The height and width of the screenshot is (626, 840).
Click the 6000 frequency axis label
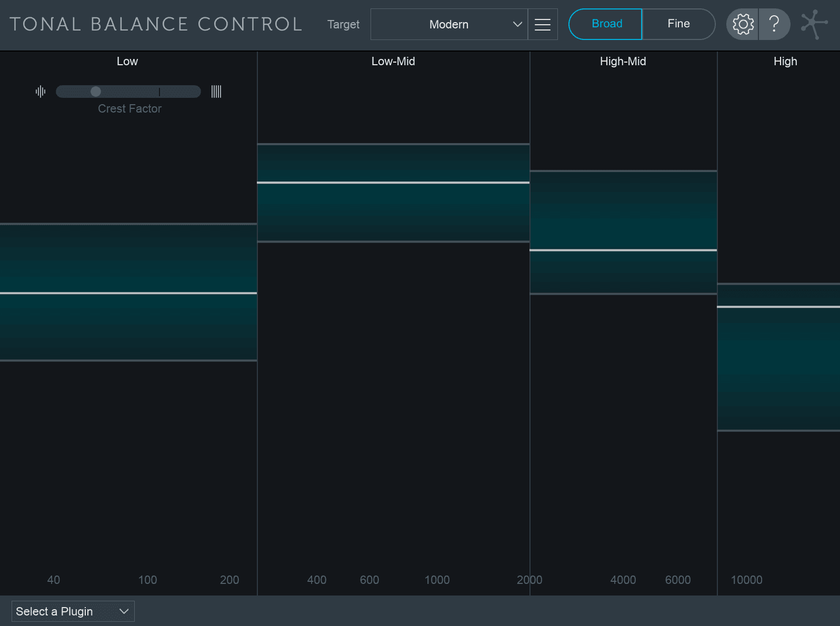pos(678,580)
